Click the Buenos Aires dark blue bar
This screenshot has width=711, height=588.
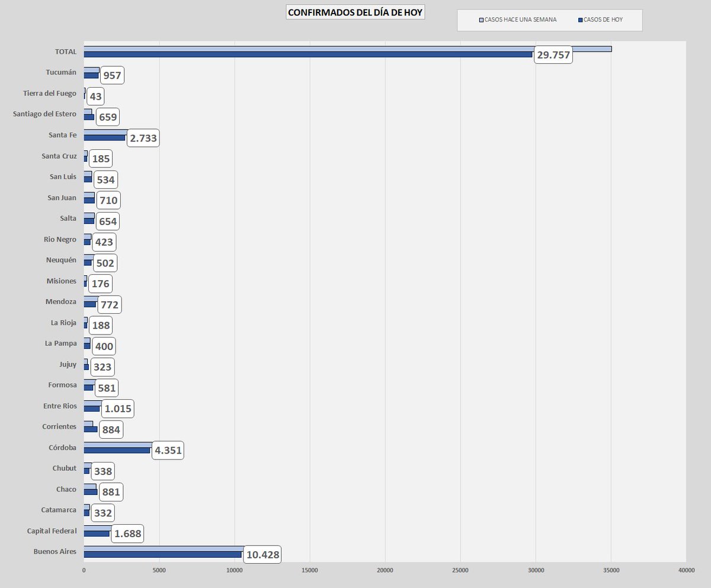(162, 555)
